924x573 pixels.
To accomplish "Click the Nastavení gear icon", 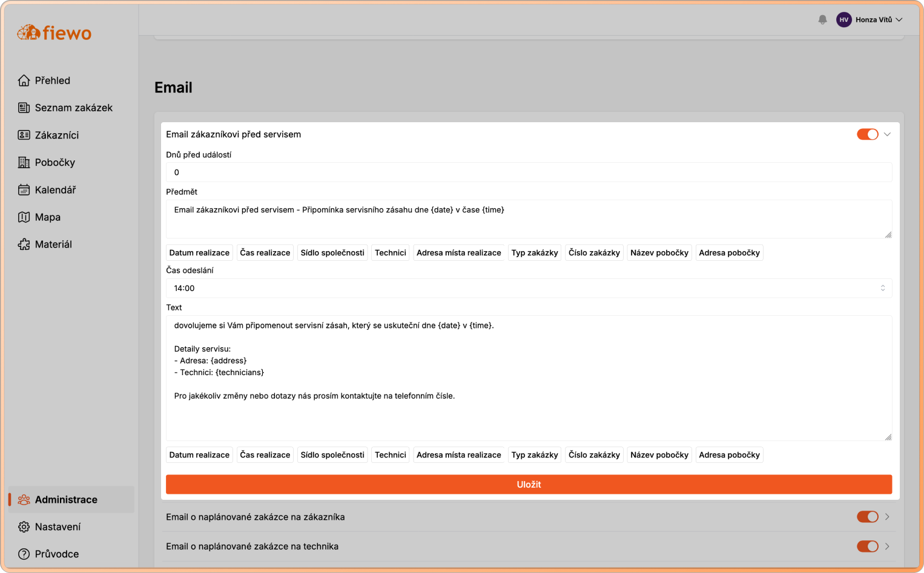I will point(24,527).
